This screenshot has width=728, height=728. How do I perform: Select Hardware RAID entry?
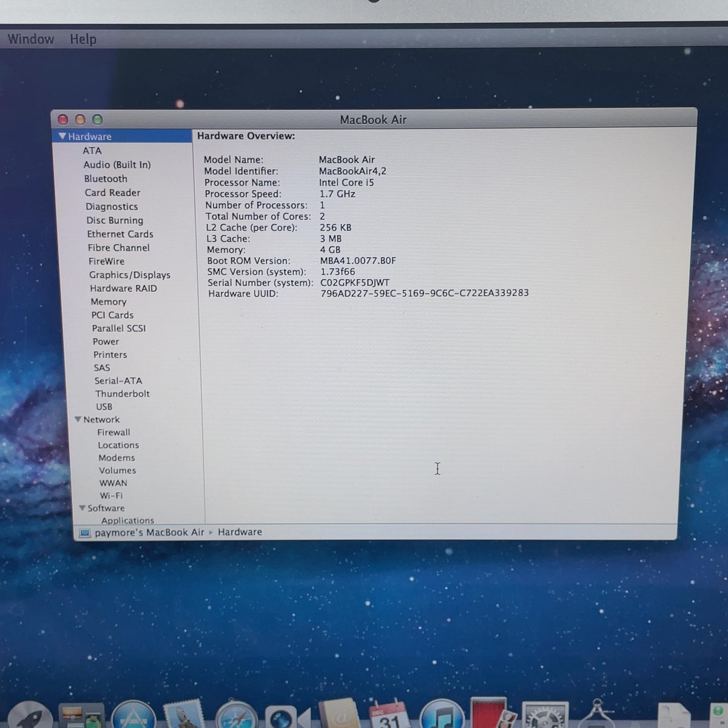tap(123, 288)
